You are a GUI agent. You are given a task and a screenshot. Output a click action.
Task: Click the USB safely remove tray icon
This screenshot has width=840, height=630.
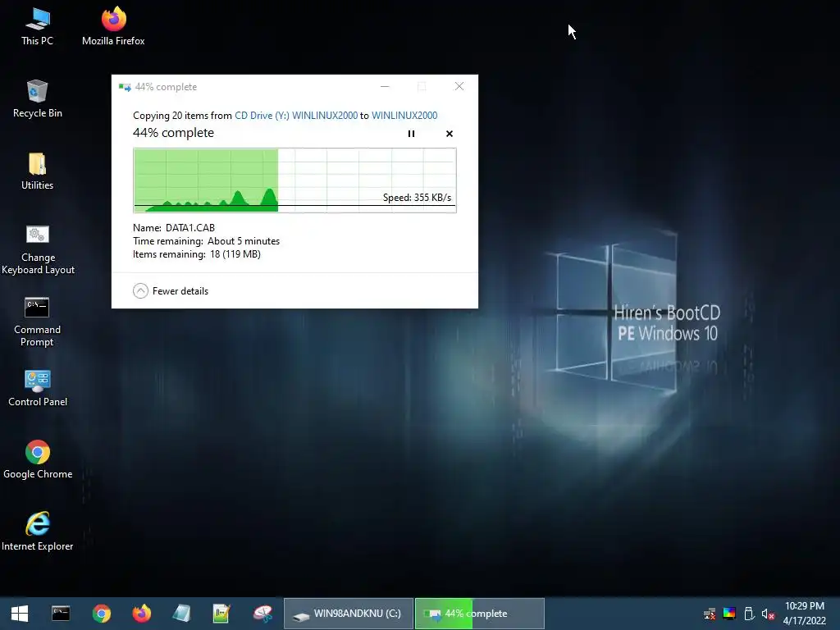(749, 614)
